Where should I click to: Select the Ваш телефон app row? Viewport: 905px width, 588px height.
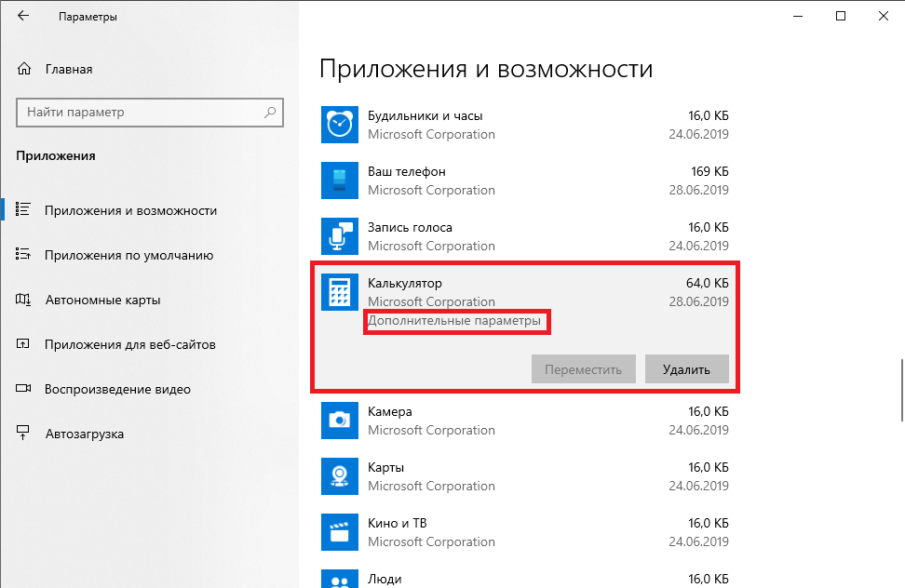524,180
